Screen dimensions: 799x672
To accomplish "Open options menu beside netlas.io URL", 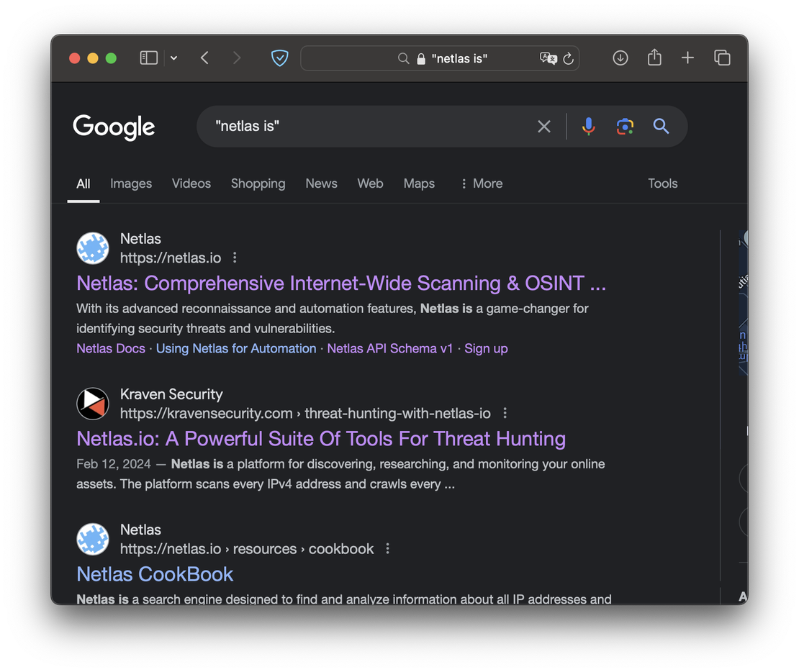I will coord(235,258).
